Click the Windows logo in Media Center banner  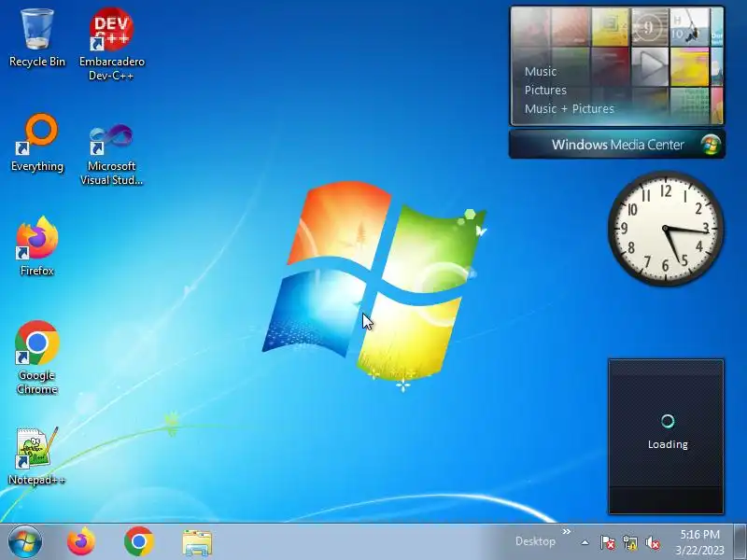(711, 145)
